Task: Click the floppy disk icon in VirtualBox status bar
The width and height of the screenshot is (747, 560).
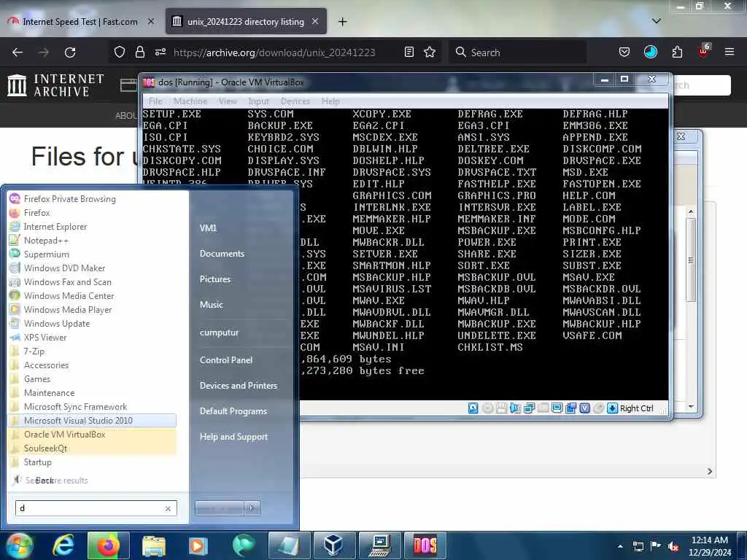Action: (x=501, y=408)
